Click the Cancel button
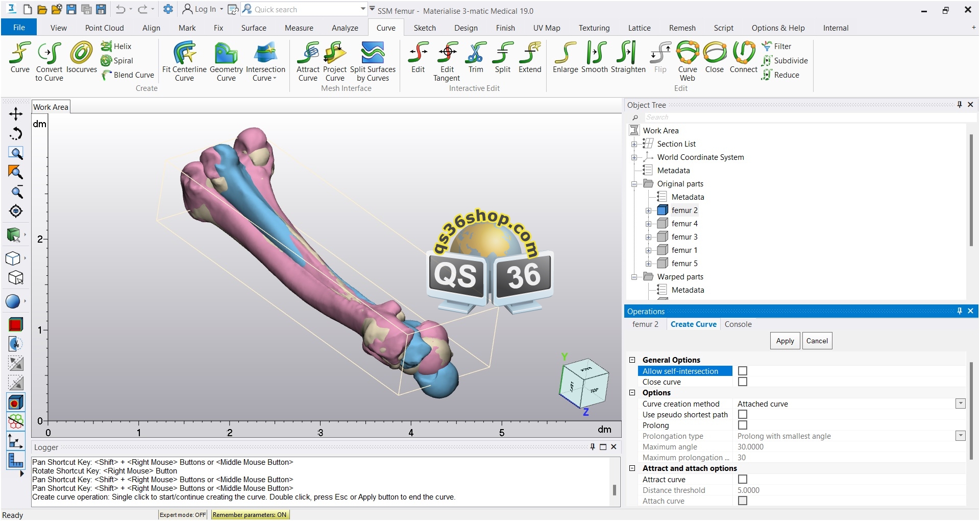Image resolution: width=980 pixels, height=521 pixels. point(817,341)
